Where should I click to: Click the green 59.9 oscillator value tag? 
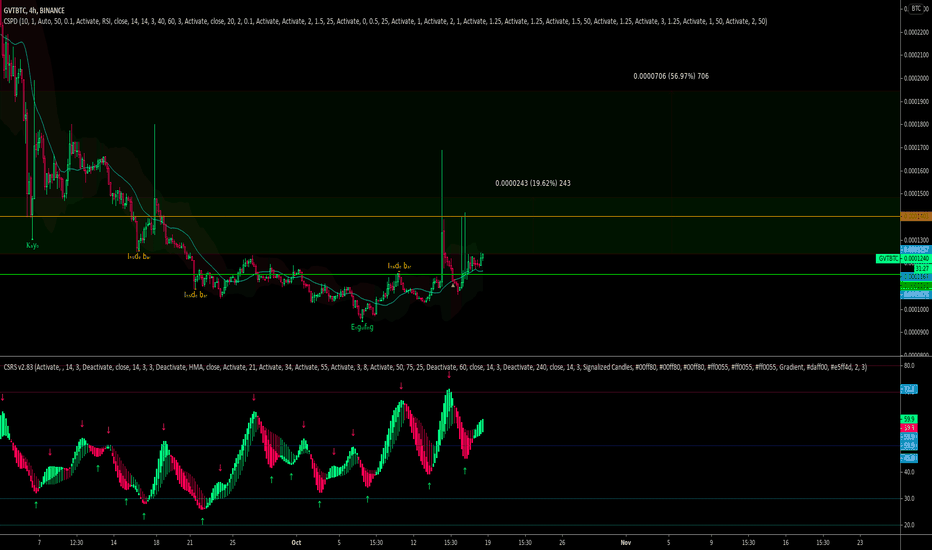(909, 419)
